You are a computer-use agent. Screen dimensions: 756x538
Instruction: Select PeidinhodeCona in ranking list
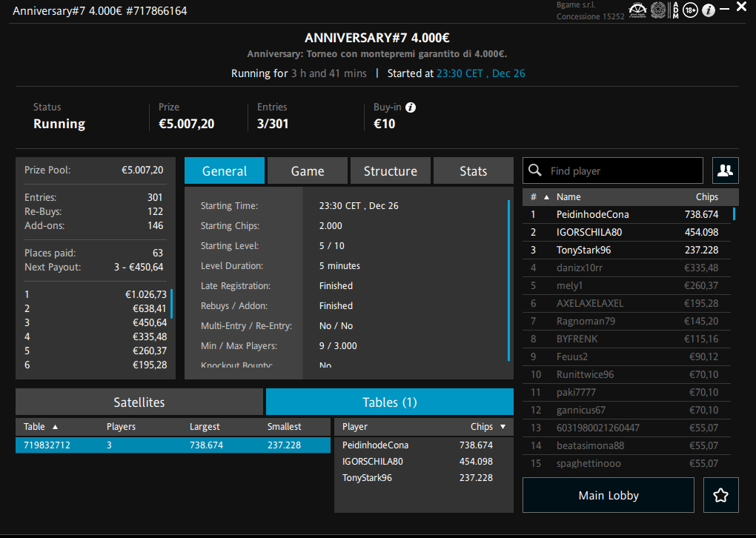click(627, 214)
